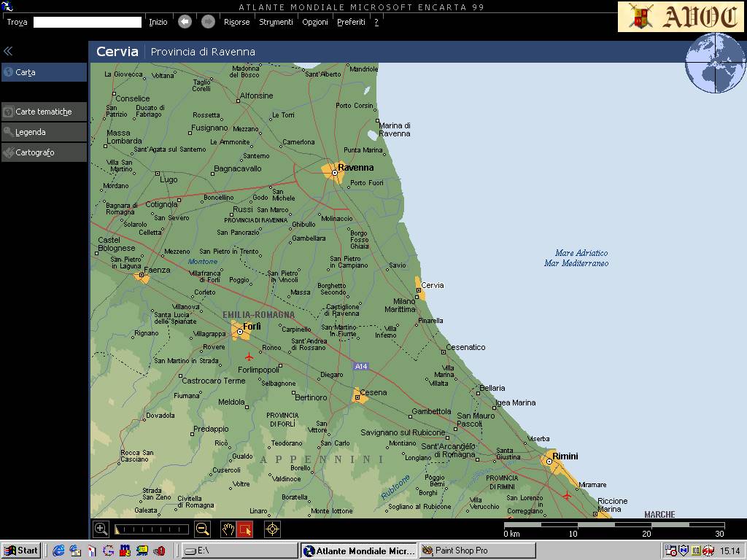The width and height of the screenshot is (747, 560).
Task: Click the Rimini city label
Action: pyautogui.click(x=565, y=456)
